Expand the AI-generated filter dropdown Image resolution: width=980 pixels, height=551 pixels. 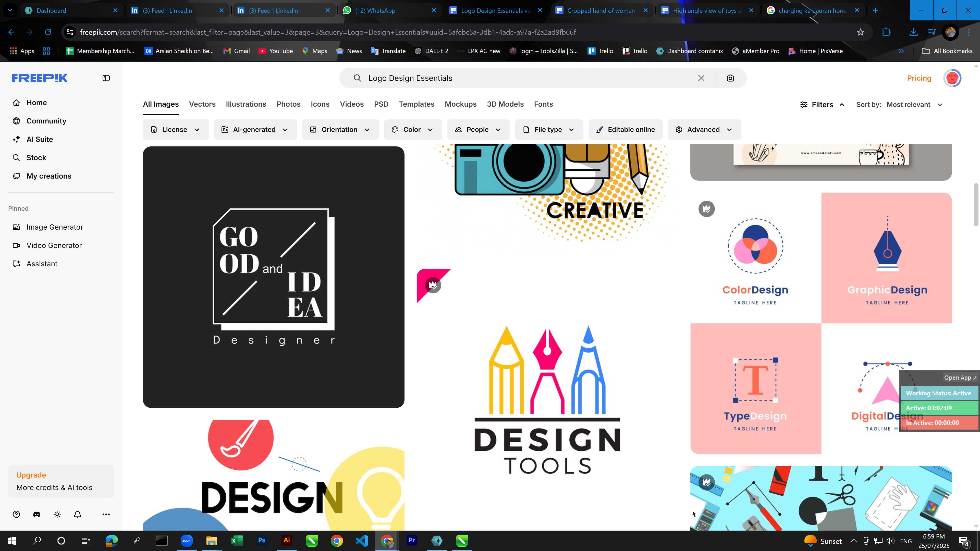point(255,130)
